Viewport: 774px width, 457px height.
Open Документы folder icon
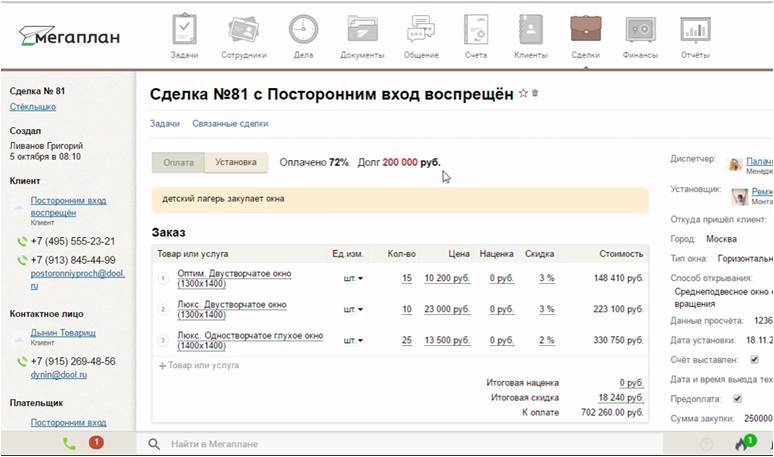362,32
